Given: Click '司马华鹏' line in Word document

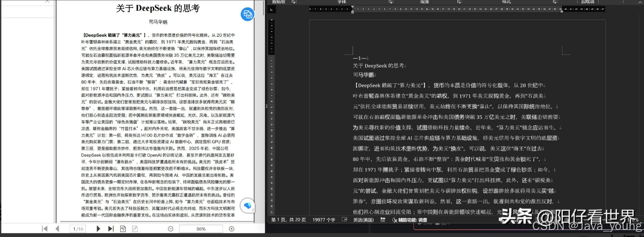Looking at the screenshot, I should click(x=365, y=74).
